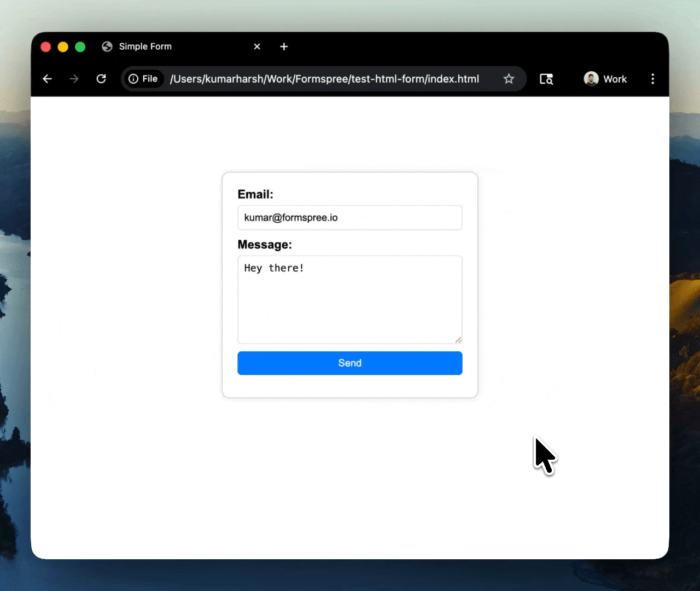The height and width of the screenshot is (591, 700).
Task: Maximize the window with green button
Action: (x=80, y=47)
